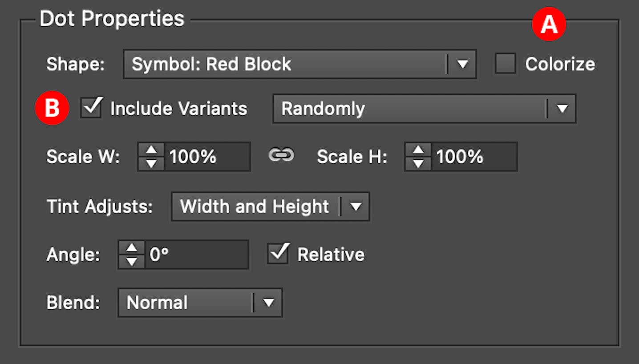
Task: Click the Scale W percentage field
Action: (x=206, y=157)
